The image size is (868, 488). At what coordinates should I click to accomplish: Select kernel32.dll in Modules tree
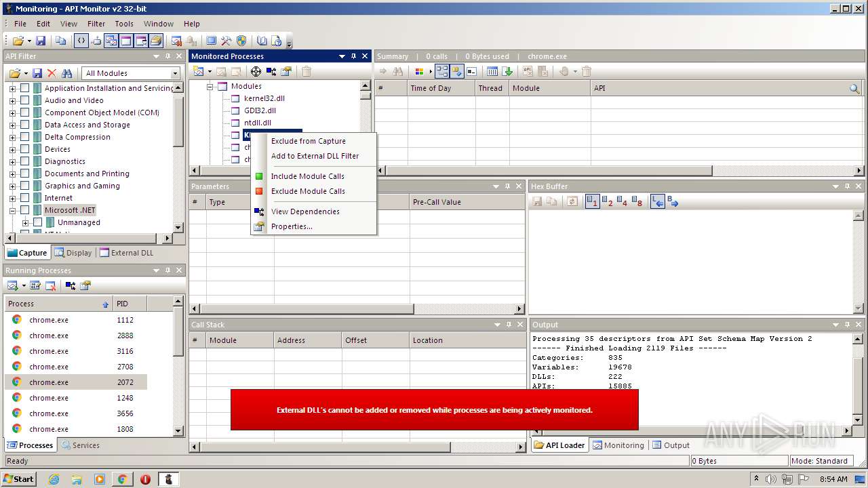264,98
